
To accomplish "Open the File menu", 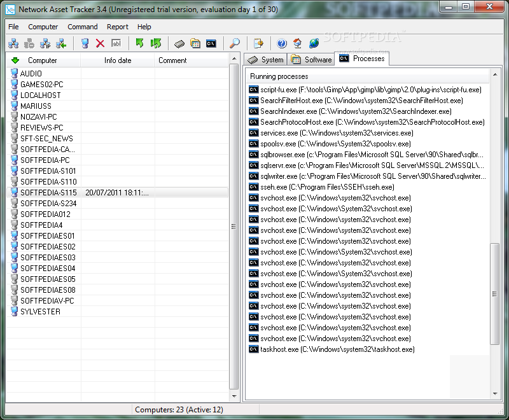I will tap(13, 27).
